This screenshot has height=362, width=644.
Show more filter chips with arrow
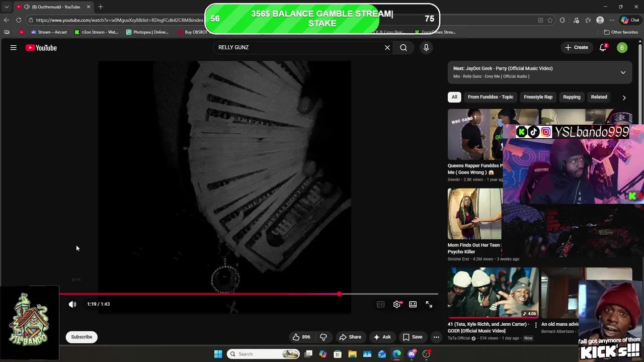624,98
